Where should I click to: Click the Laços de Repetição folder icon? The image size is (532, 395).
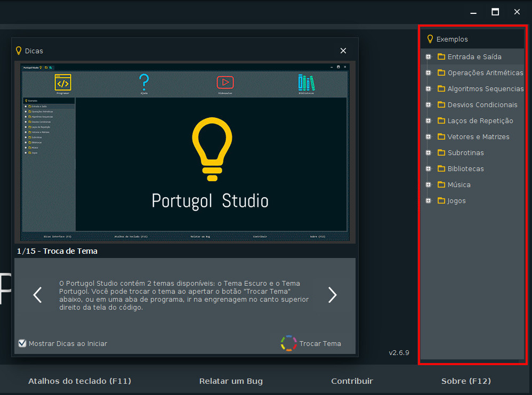pos(441,120)
